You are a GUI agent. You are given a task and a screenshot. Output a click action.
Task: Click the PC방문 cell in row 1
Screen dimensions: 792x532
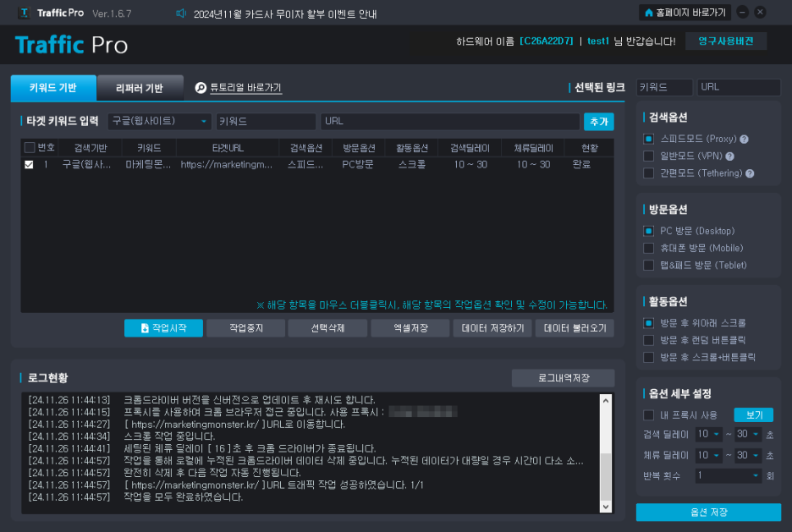click(358, 165)
